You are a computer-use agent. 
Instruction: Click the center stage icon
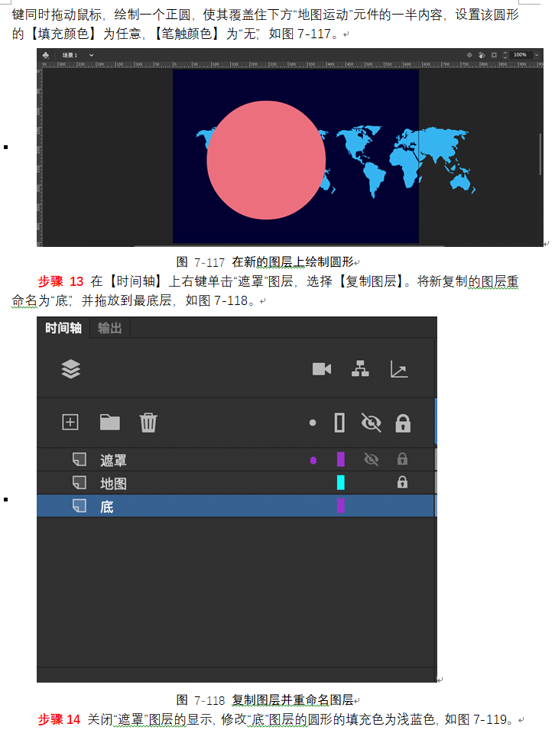(469, 55)
